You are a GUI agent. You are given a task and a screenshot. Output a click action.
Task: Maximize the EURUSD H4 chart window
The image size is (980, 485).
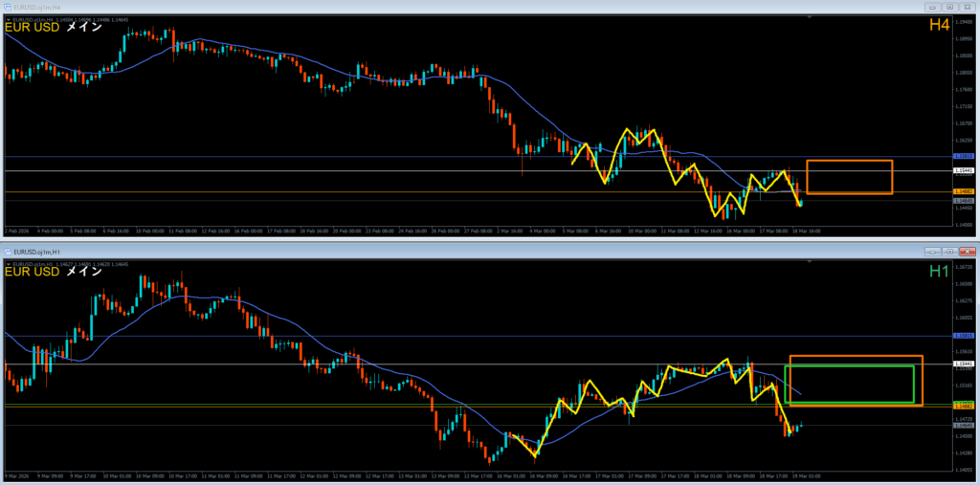(949, 6)
